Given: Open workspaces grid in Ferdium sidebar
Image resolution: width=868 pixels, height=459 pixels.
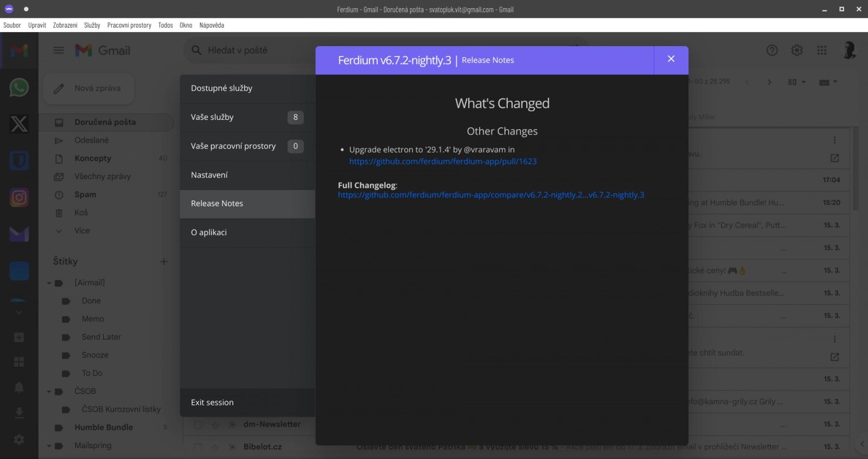Looking at the screenshot, I should pyautogui.click(x=19, y=362).
